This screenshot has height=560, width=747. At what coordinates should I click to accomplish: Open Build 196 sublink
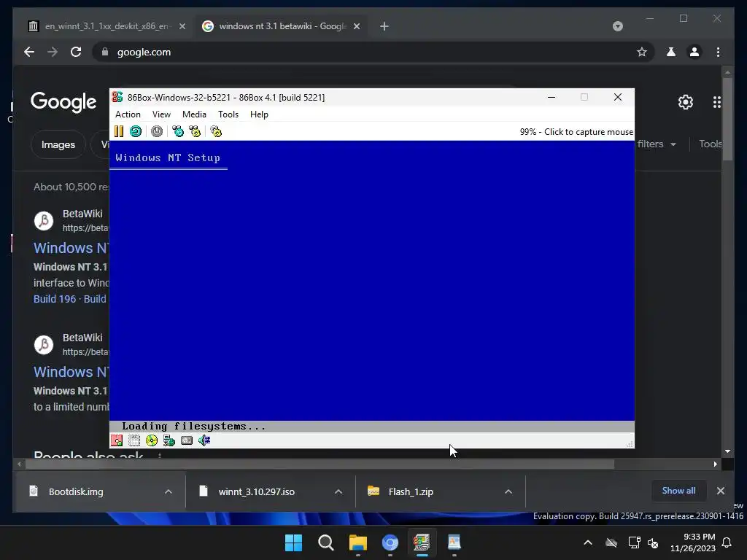coord(55,299)
